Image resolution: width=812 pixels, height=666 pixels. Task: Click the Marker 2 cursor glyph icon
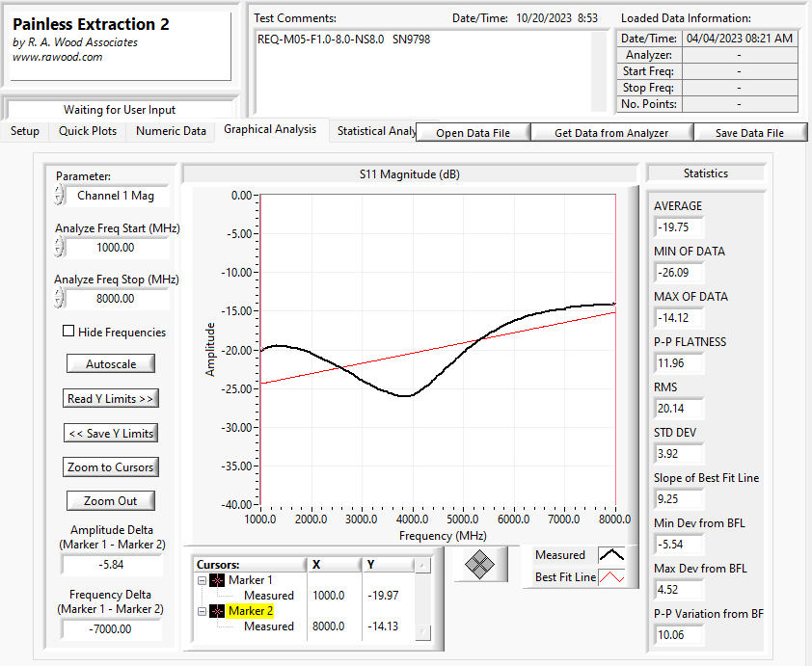tap(217, 611)
